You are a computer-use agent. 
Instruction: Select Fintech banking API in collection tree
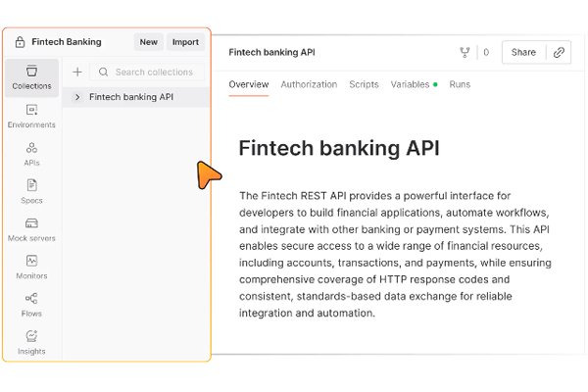[x=131, y=97]
